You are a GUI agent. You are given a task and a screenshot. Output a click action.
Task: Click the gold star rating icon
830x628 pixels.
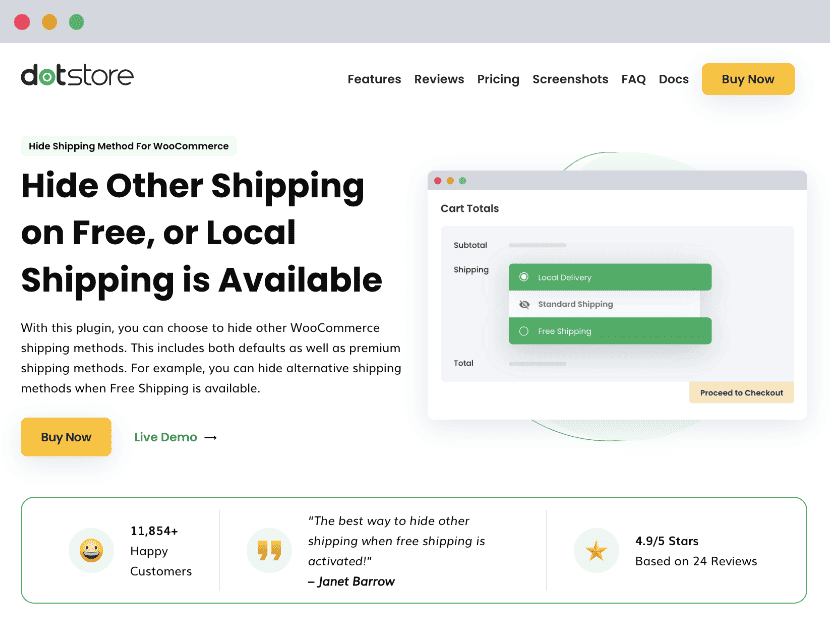pos(596,550)
